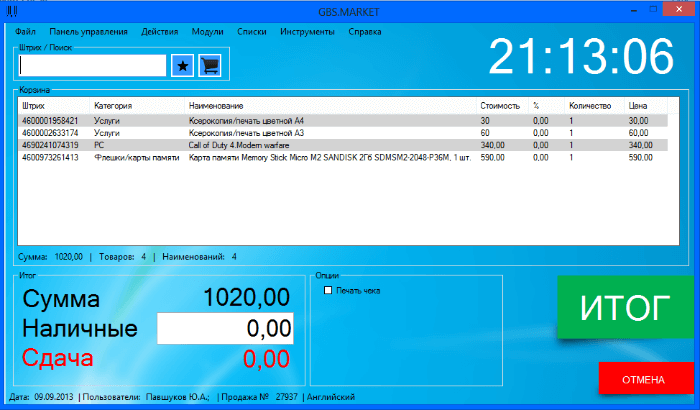Enable the Печать чека checkbox

(x=328, y=290)
